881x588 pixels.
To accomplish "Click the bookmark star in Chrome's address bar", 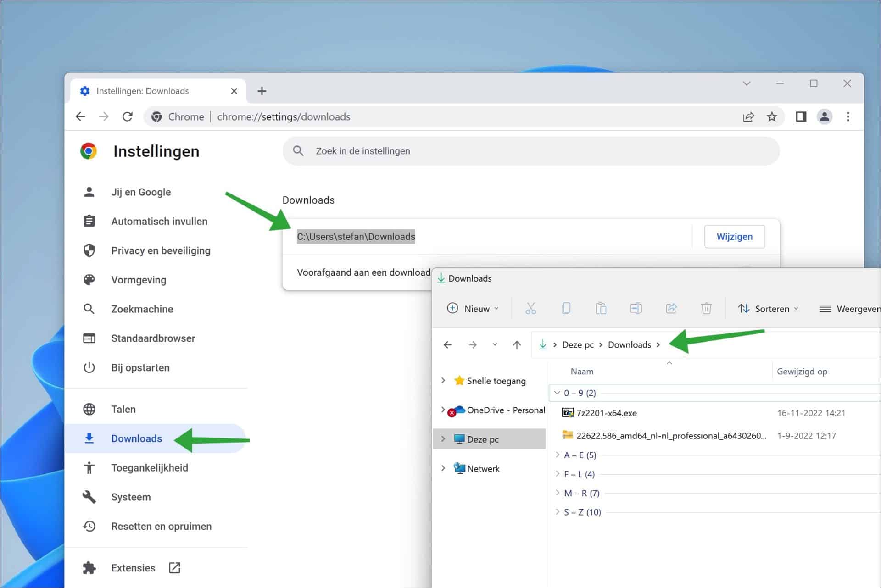I will [x=772, y=117].
